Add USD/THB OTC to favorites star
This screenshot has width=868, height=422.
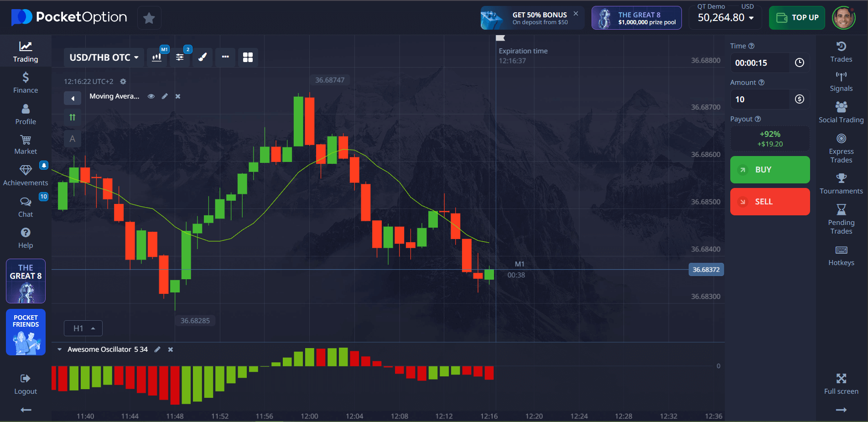point(149,18)
